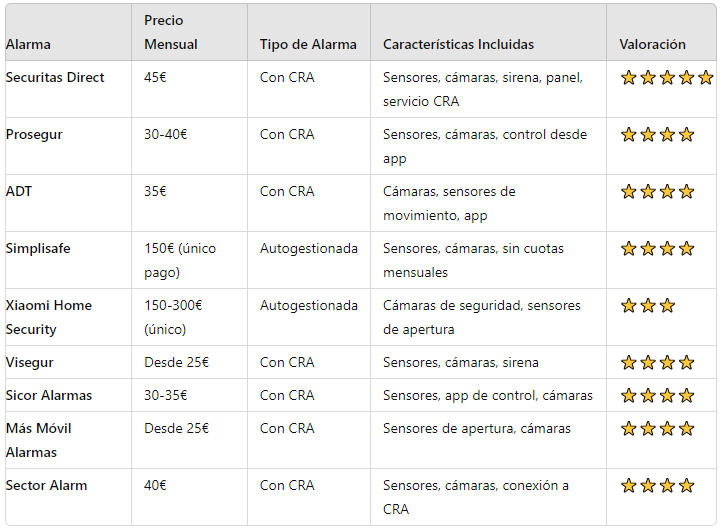This screenshot has height=529, width=721.
Task: Click Visegur's Sensores, cámaras, sirena features
Action: (461, 362)
